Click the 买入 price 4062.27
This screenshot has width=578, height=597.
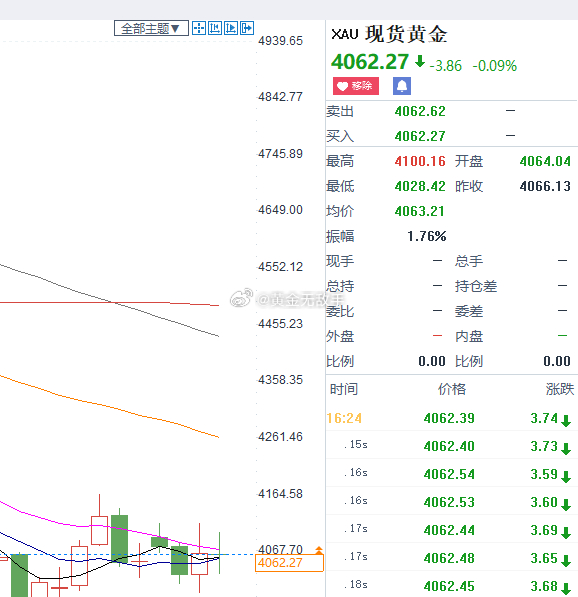point(420,136)
